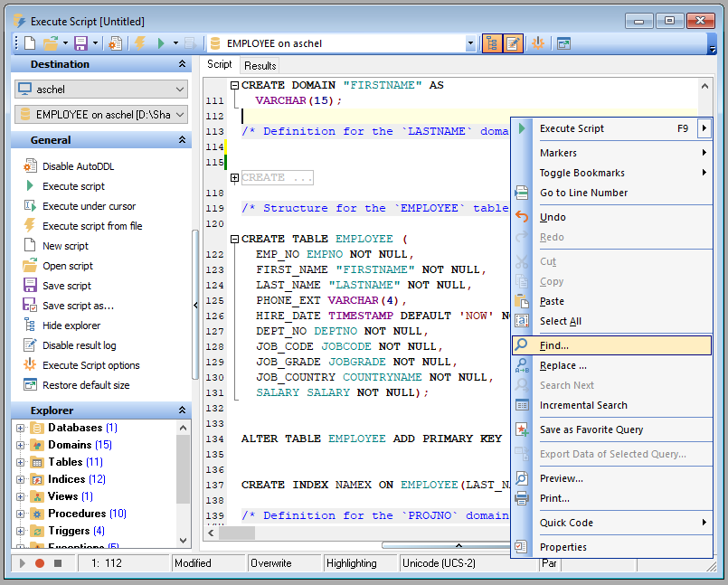Click the New script toolbar icon
The height and width of the screenshot is (585, 728).
point(29,43)
